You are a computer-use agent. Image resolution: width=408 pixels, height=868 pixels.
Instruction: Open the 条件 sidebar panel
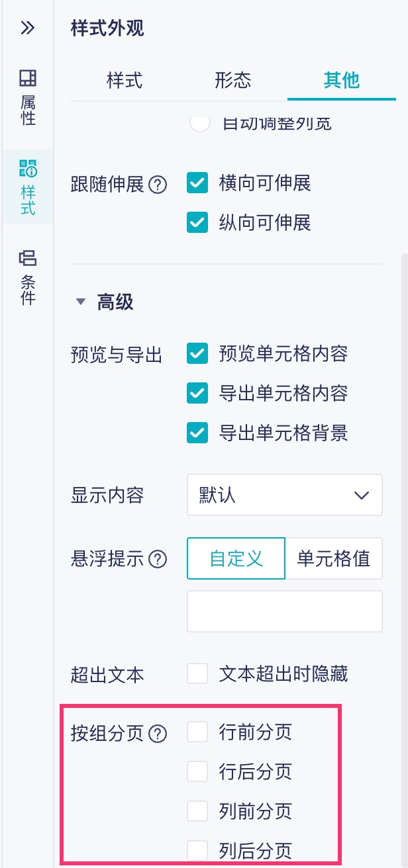tap(28, 278)
